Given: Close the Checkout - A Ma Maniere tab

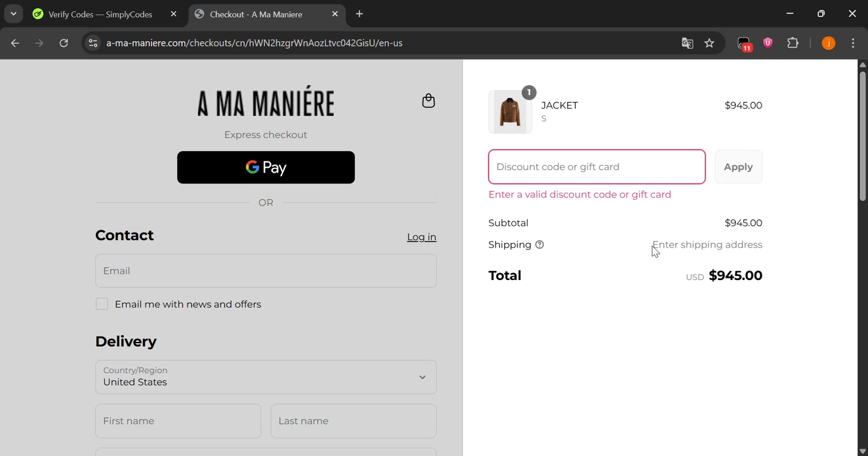Looking at the screenshot, I should point(335,14).
